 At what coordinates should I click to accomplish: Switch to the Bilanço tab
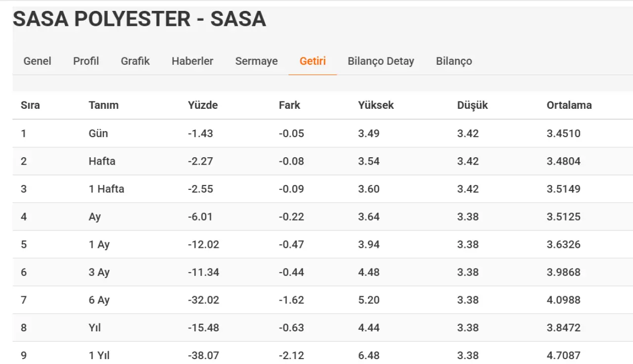[454, 61]
